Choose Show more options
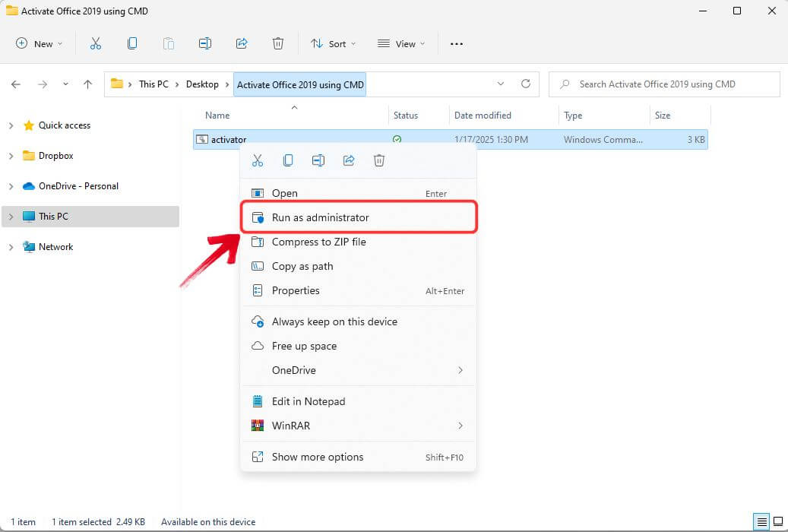The image size is (788, 532). click(x=358, y=457)
